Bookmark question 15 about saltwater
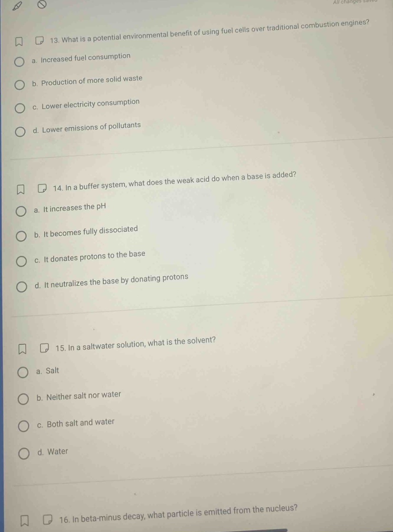 [22, 349]
